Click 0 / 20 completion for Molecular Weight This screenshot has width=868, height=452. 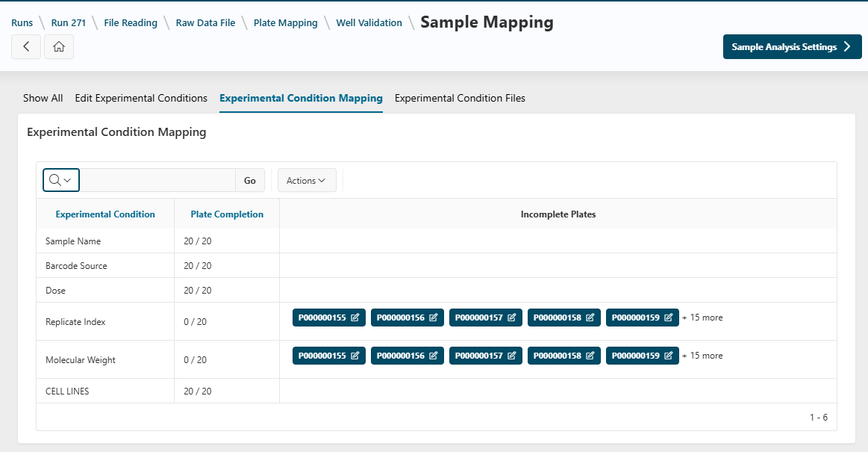tap(196, 360)
